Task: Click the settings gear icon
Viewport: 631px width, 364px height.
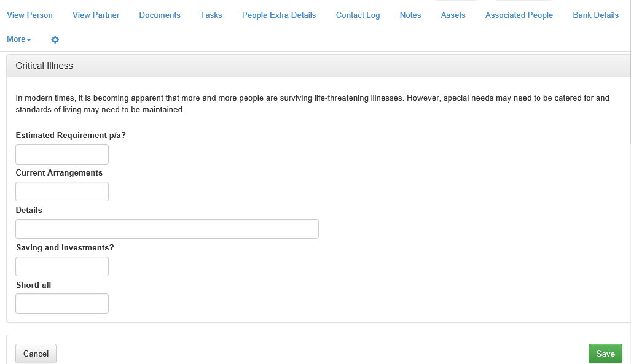Action: (55, 39)
